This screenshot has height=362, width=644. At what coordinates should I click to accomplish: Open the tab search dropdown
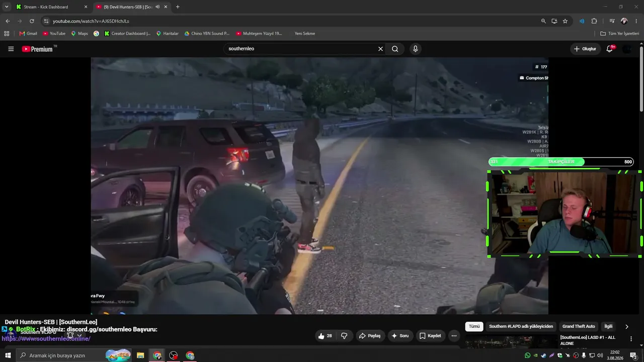pyautogui.click(x=7, y=7)
